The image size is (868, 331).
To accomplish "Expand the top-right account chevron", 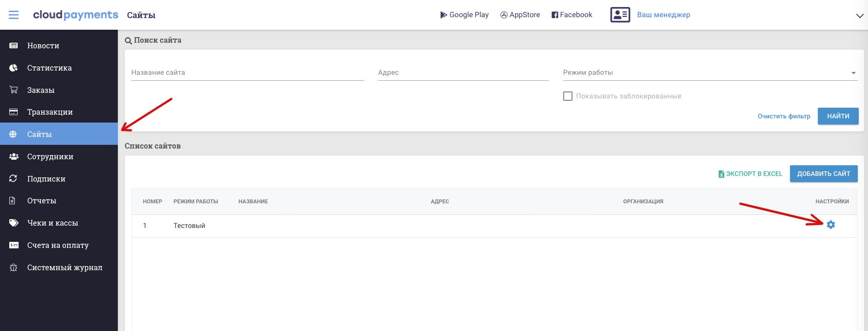I will [x=859, y=16].
